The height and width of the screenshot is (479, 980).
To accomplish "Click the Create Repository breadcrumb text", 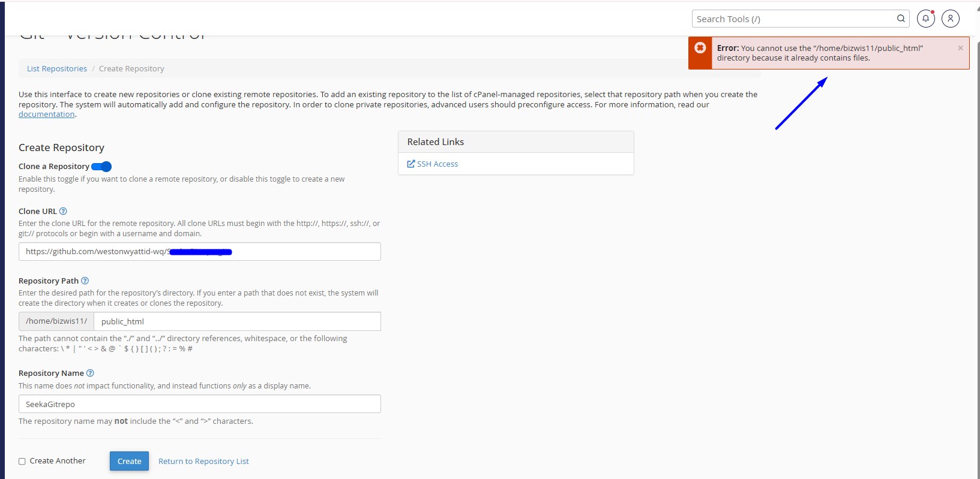I will 131,68.
